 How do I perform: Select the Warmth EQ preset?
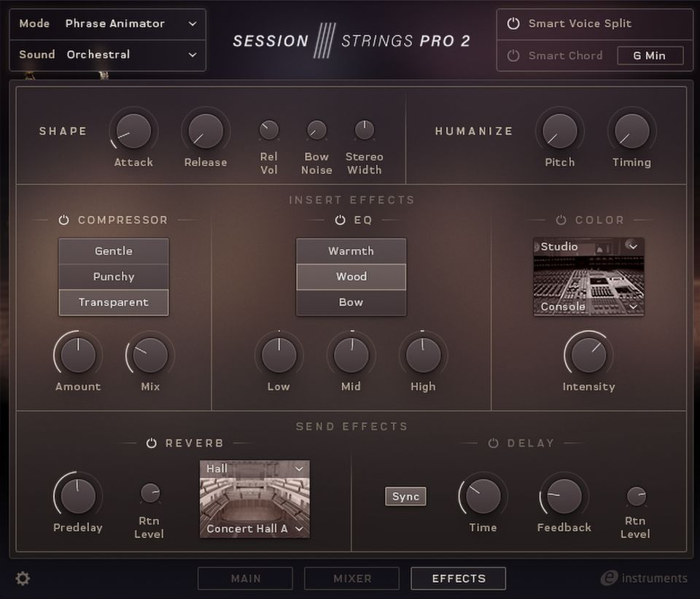pyautogui.click(x=351, y=251)
